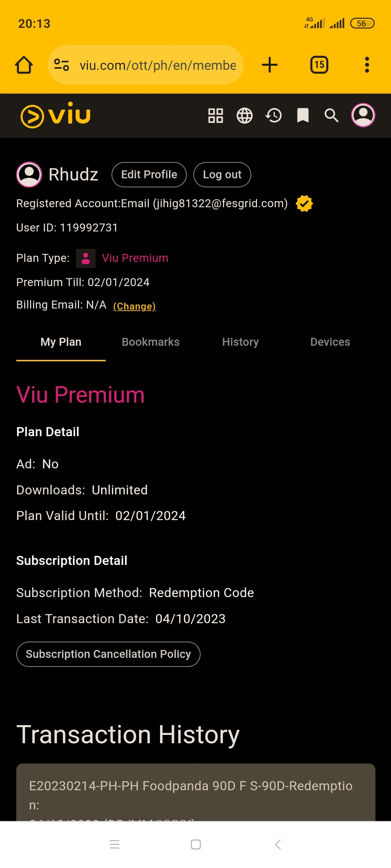391x868 pixels.
Task: Open site settings icon in address bar
Action: pos(62,65)
